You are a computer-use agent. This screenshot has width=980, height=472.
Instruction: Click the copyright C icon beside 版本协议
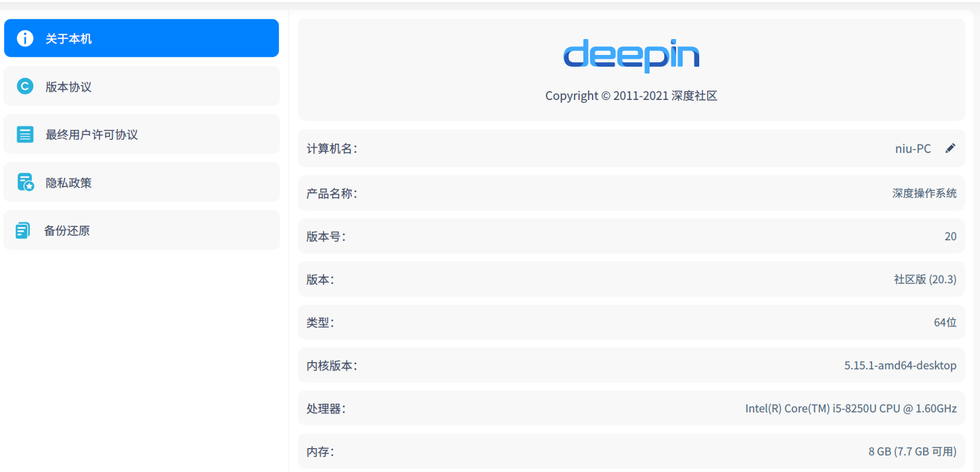[25, 86]
